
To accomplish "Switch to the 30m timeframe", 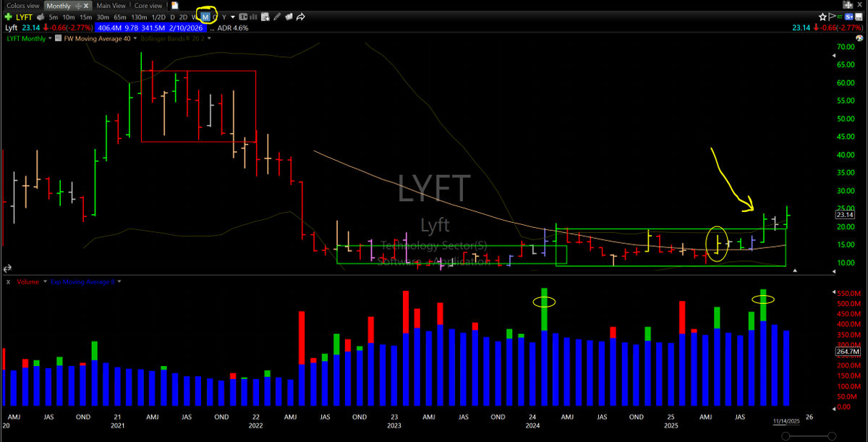I will 103,17.
